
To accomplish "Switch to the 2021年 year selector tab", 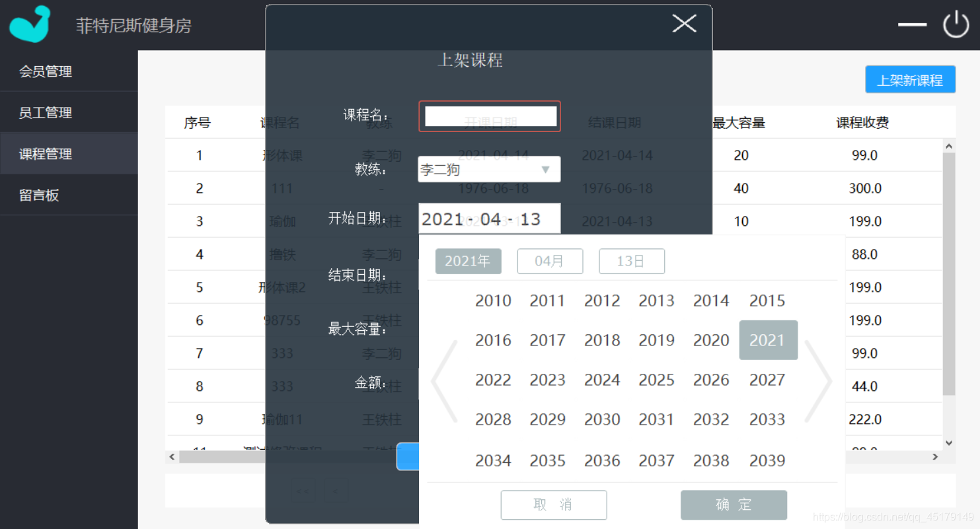I will point(468,261).
